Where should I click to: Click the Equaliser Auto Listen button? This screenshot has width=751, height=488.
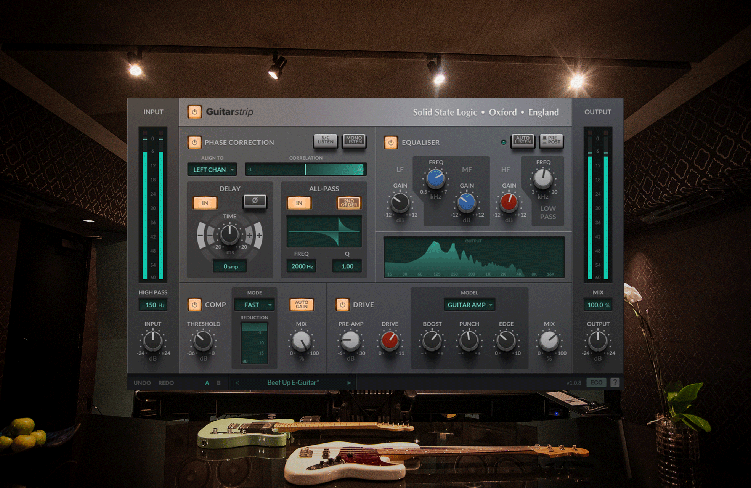[x=523, y=141]
